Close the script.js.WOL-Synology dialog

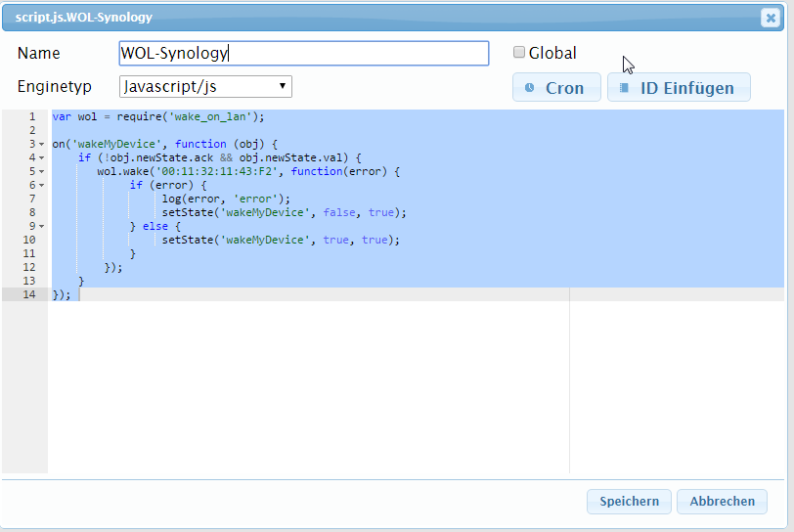(x=771, y=18)
